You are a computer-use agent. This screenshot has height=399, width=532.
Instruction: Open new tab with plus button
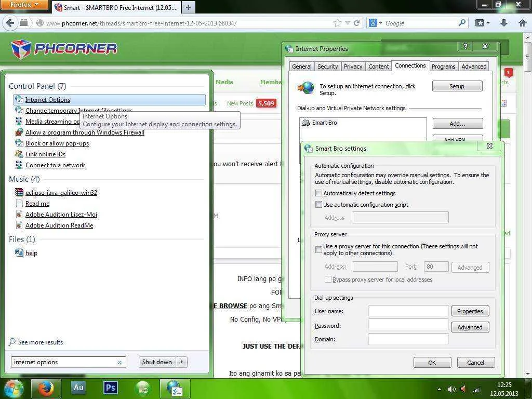(x=189, y=7)
